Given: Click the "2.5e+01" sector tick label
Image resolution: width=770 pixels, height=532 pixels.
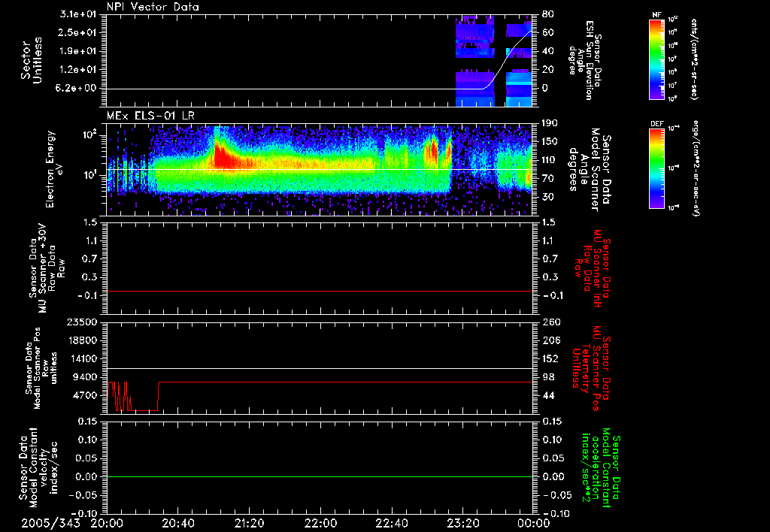Looking at the screenshot, I should (78, 32).
